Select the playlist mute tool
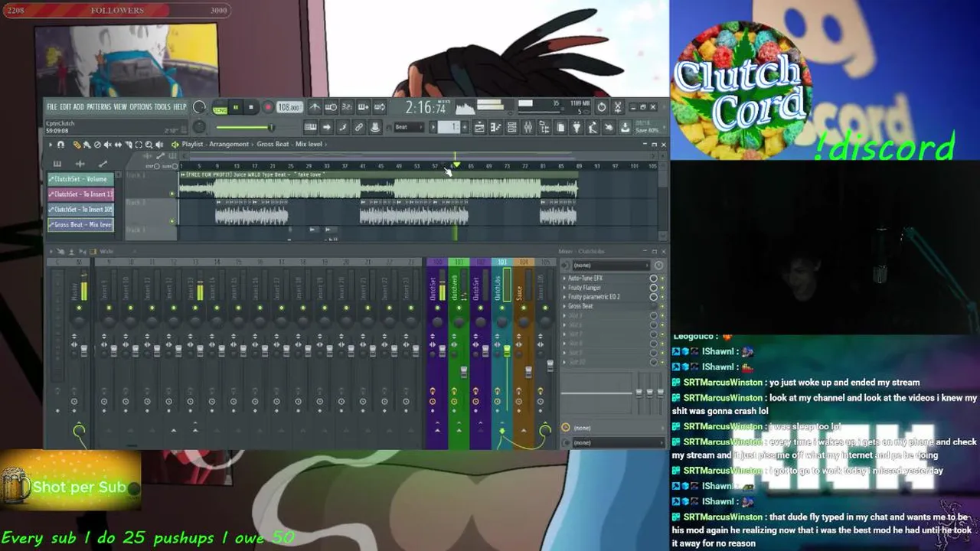980x551 pixels. [107, 145]
